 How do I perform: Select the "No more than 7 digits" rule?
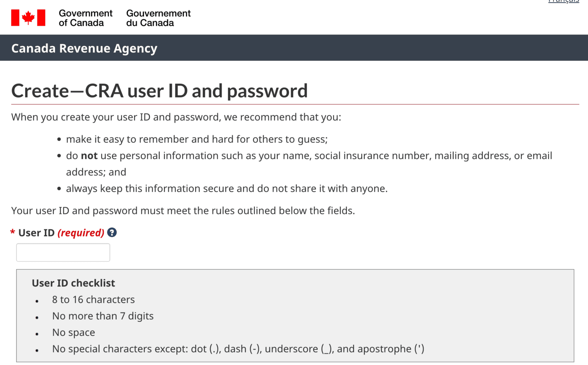point(103,316)
